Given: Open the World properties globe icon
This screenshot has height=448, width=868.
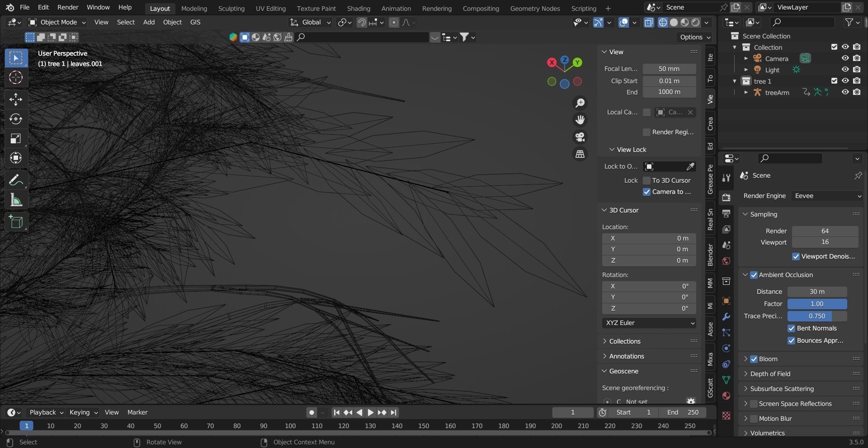Looking at the screenshot, I should click(x=726, y=261).
